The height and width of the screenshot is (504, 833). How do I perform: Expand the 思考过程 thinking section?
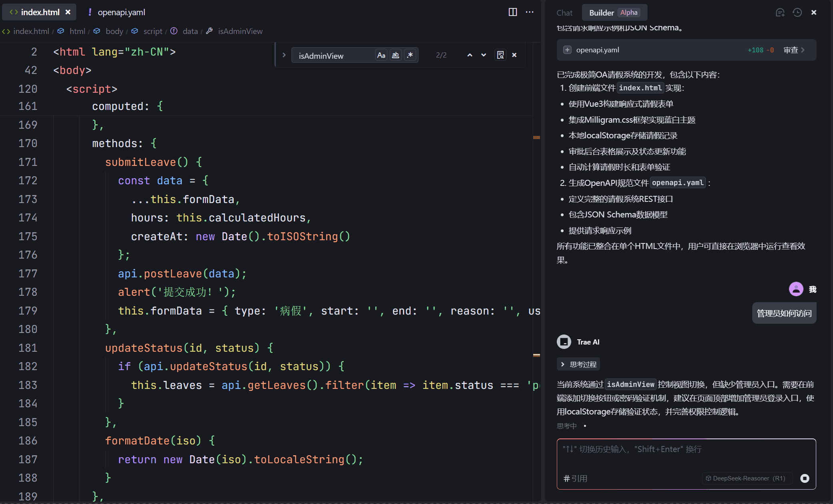pyautogui.click(x=578, y=364)
